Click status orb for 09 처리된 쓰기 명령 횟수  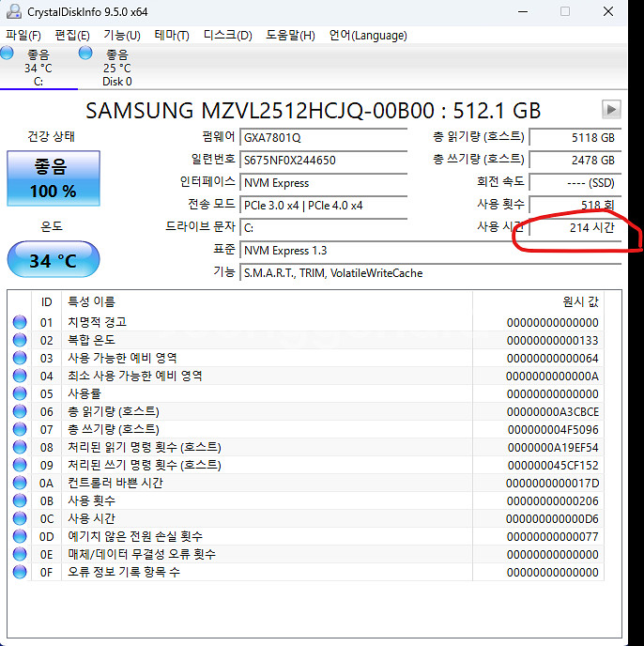20,465
